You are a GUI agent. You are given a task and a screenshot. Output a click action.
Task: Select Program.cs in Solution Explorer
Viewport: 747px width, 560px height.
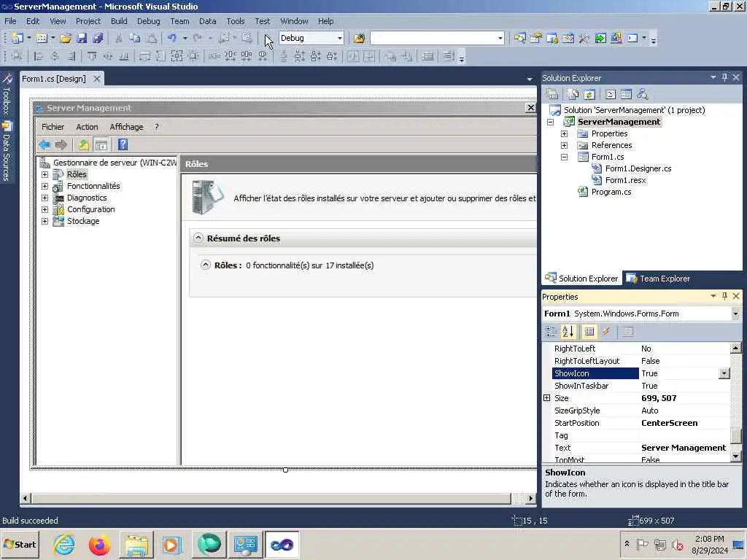pos(611,192)
